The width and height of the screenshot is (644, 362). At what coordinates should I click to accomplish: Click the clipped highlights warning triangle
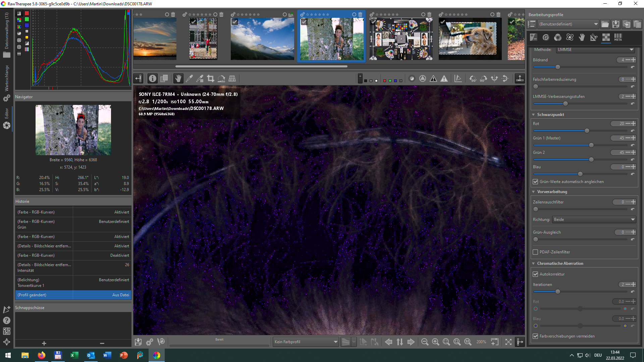pyautogui.click(x=444, y=78)
